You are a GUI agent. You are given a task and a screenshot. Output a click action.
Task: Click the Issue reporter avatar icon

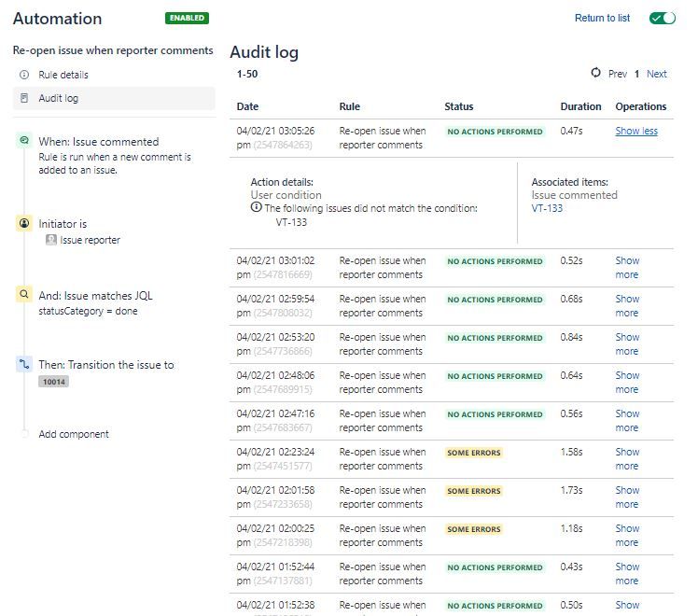51,240
